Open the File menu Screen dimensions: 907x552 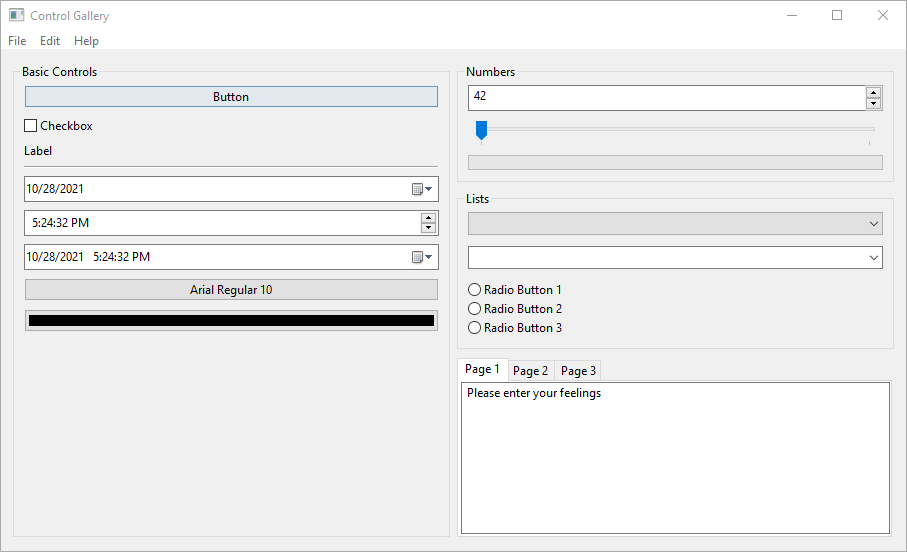(x=17, y=41)
